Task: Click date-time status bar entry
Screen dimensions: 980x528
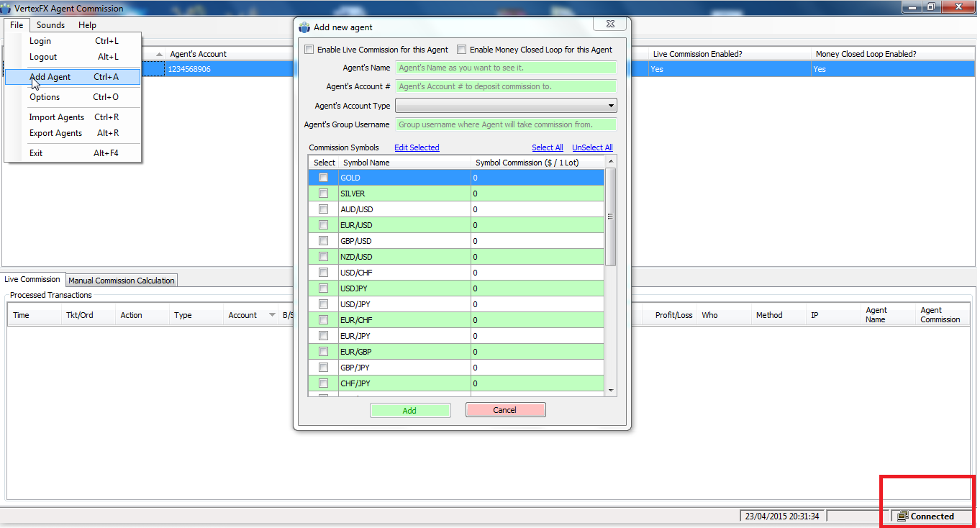Action: tap(781, 516)
